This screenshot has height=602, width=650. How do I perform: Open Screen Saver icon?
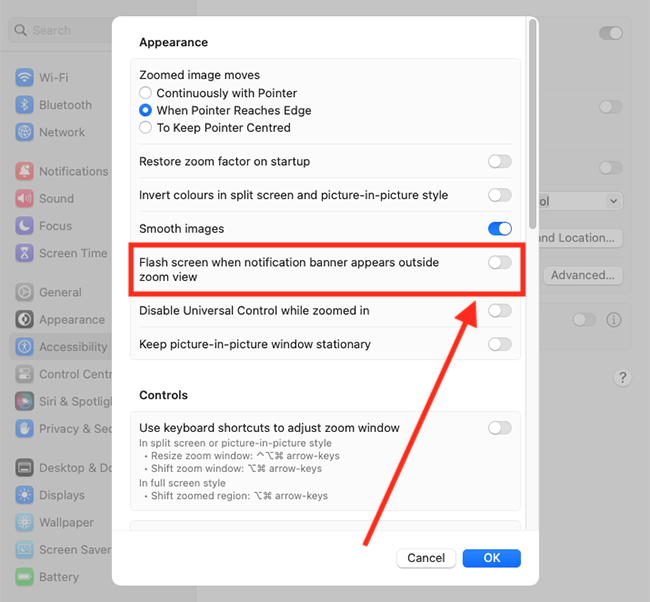(24, 550)
